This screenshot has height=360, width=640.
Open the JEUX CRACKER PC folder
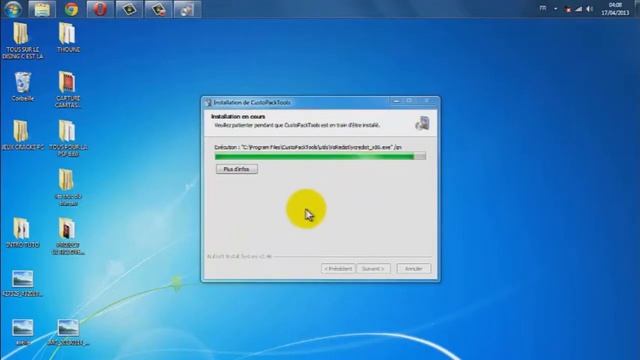tap(22, 135)
